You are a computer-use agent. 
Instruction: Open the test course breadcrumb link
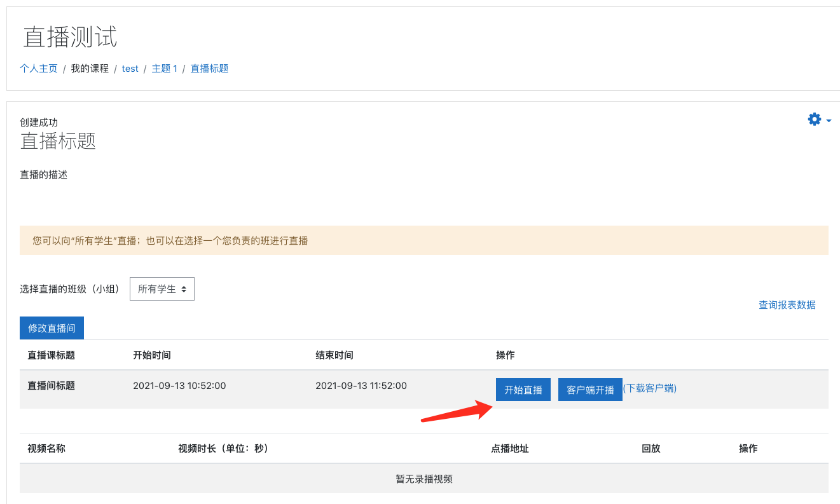click(x=130, y=68)
